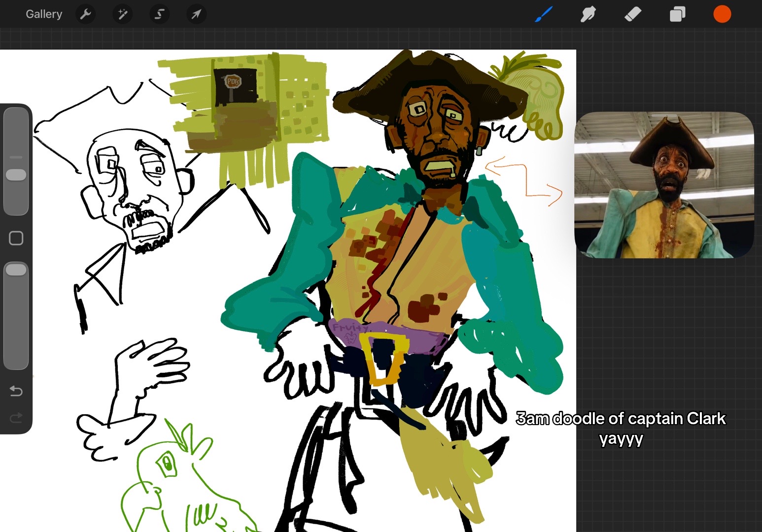Select the Smudge tool
Viewport: 762px width, 532px height.
click(588, 14)
